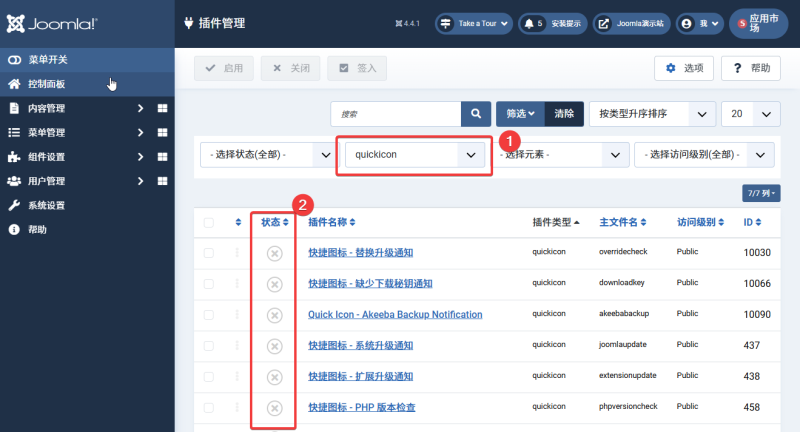
Task: Open the Akeeba Backup Notification plugin link
Action: (x=395, y=314)
